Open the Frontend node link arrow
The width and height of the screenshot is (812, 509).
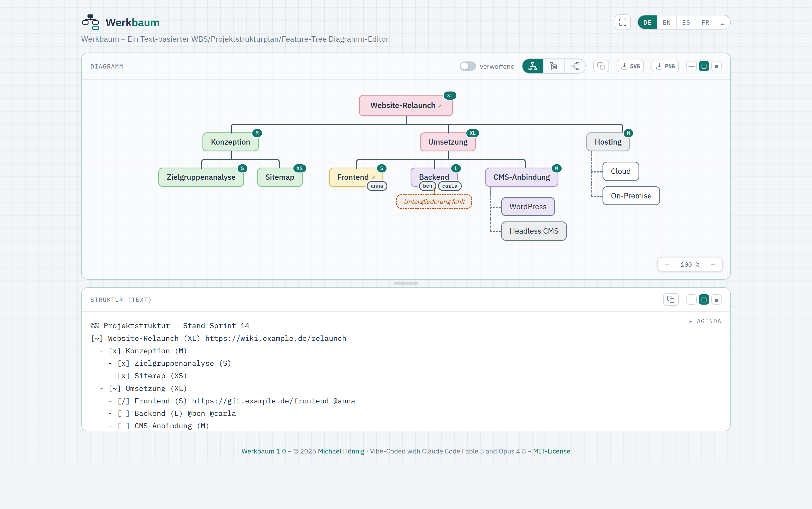[373, 177]
